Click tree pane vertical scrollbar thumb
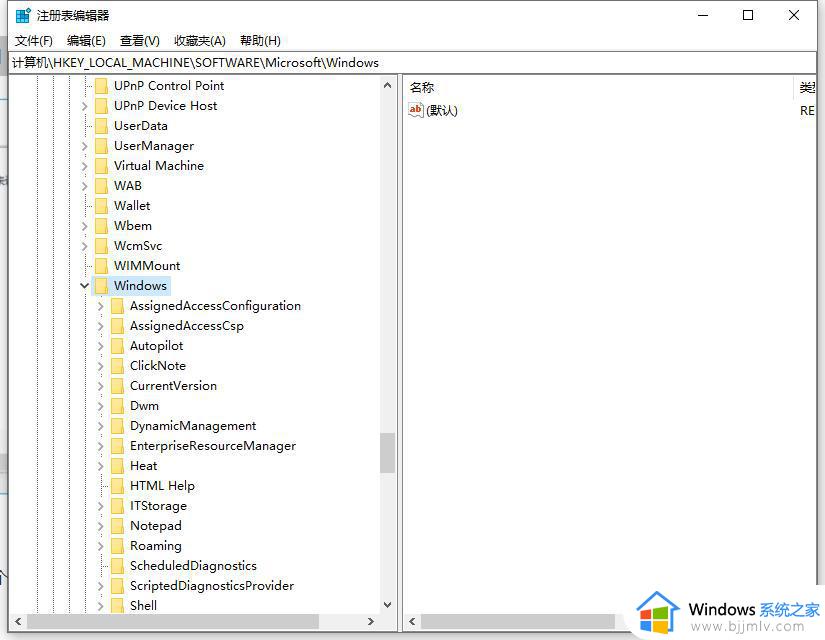The width and height of the screenshot is (825, 640). 388,453
